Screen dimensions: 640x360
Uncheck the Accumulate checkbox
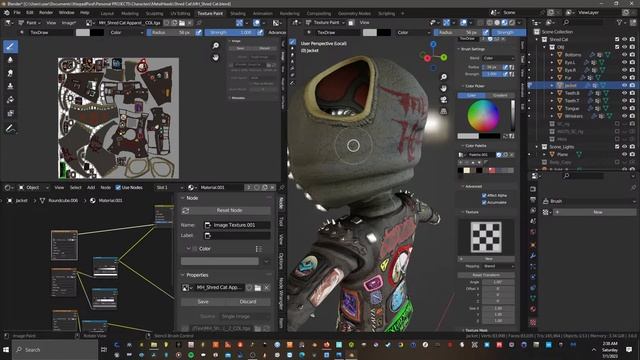[484, 202]
